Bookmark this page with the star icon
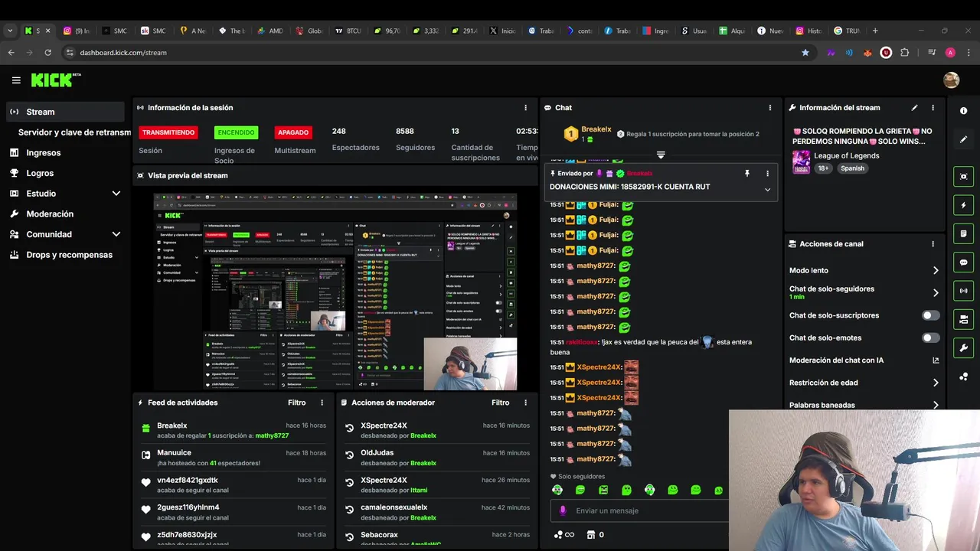980x551 pixels. [805, 53]
